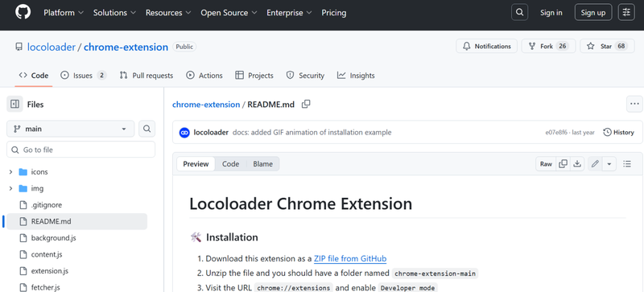The height and width of the screenshot is (292, 644).
Task: Open locoloader owner link
Action: [x=52, y=47]
